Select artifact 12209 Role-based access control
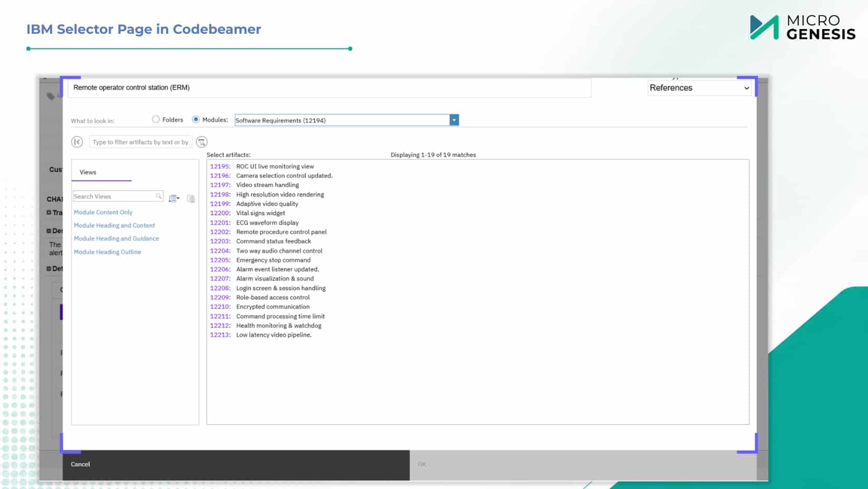 (x=260, y=297)
